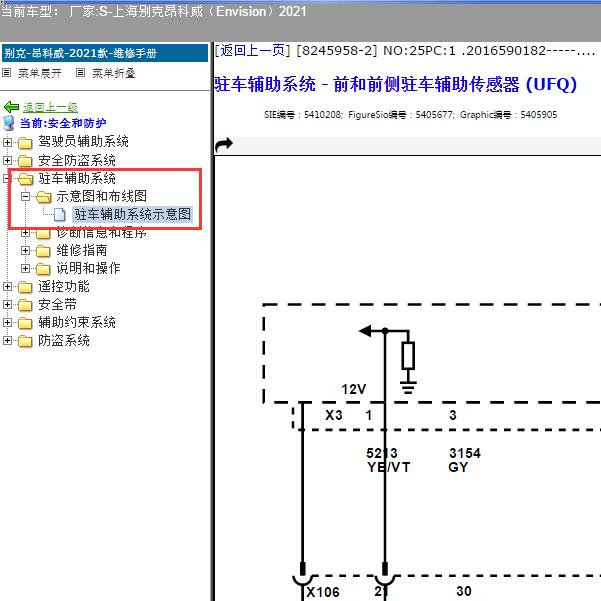601x601 pixels.
Task: Expand the 驾驶员辅助系统 node
Action: coord(7,143)
